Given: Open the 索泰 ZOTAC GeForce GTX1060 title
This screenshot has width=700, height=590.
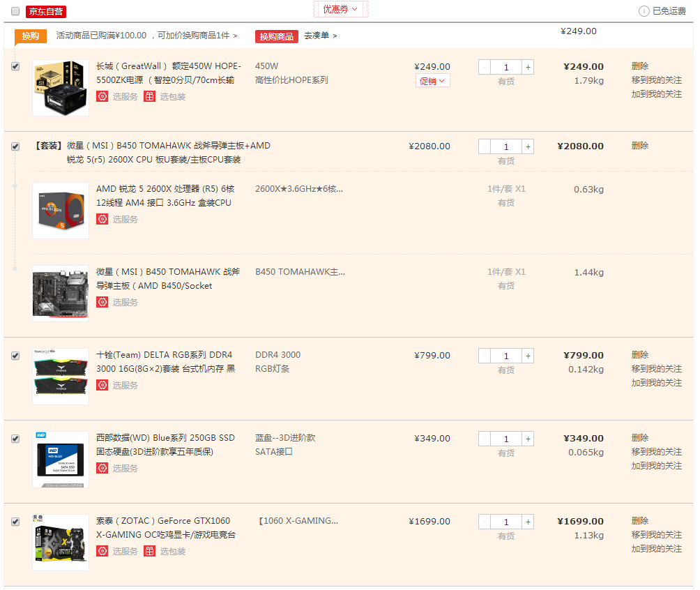Looking at the screenshot, I should [x=166, y=528].
